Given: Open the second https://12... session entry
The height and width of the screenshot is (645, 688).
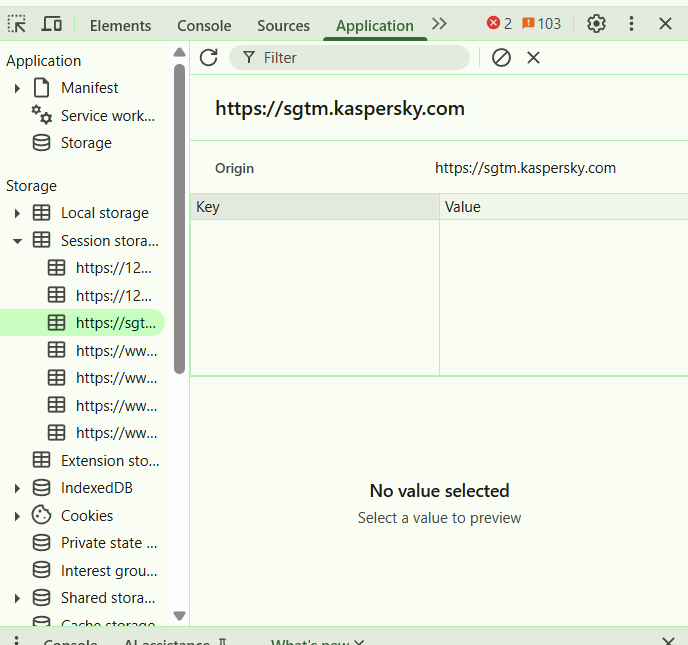Looking at the screenshot, I should (x=100, y=295).
